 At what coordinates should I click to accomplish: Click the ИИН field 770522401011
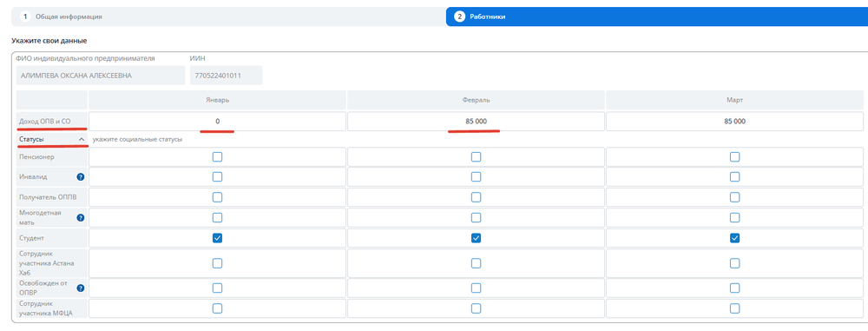(x=226, y=76)
